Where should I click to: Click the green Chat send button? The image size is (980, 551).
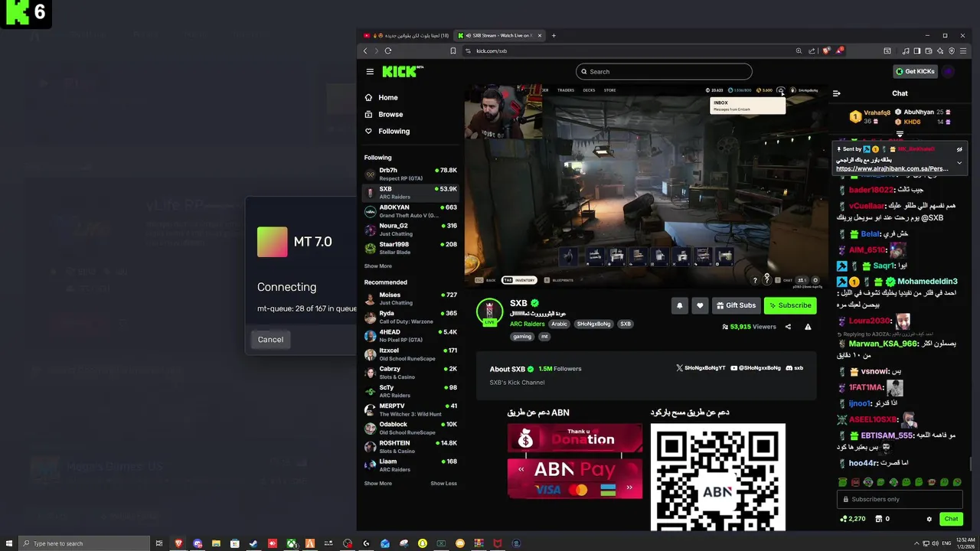click(951, 519)
